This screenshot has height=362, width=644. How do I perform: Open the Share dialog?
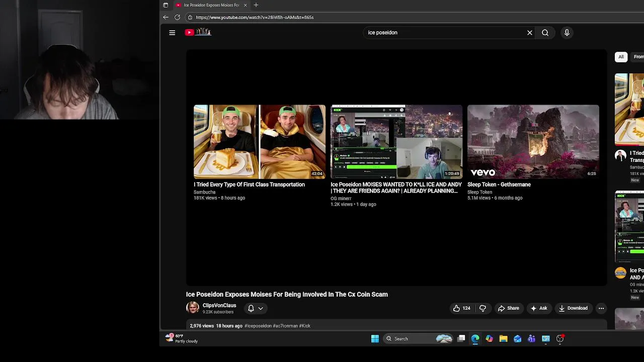point(508,308)
